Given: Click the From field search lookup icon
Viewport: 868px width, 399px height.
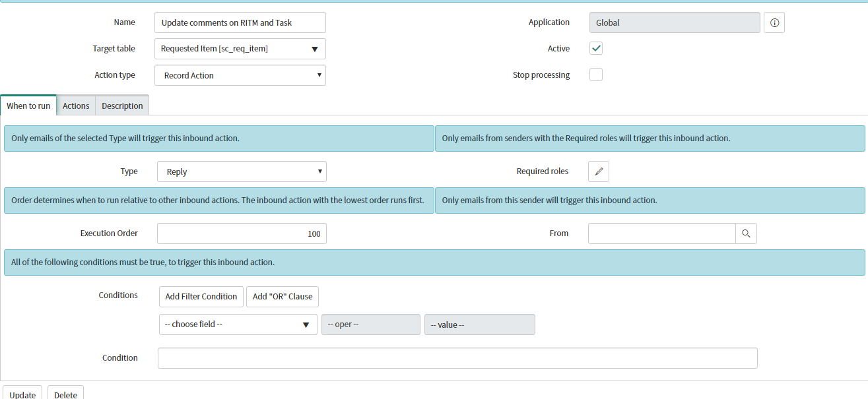Looking at the screenshot, I should [x=746, y=233].
